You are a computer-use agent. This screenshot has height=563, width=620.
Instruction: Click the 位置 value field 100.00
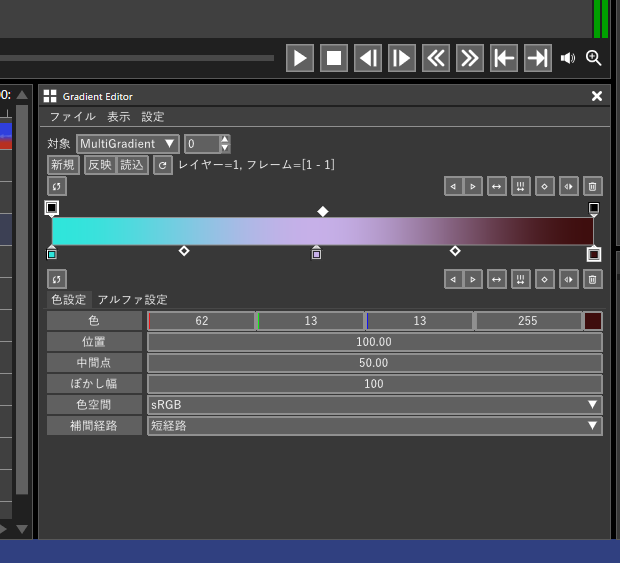[374, 342]
